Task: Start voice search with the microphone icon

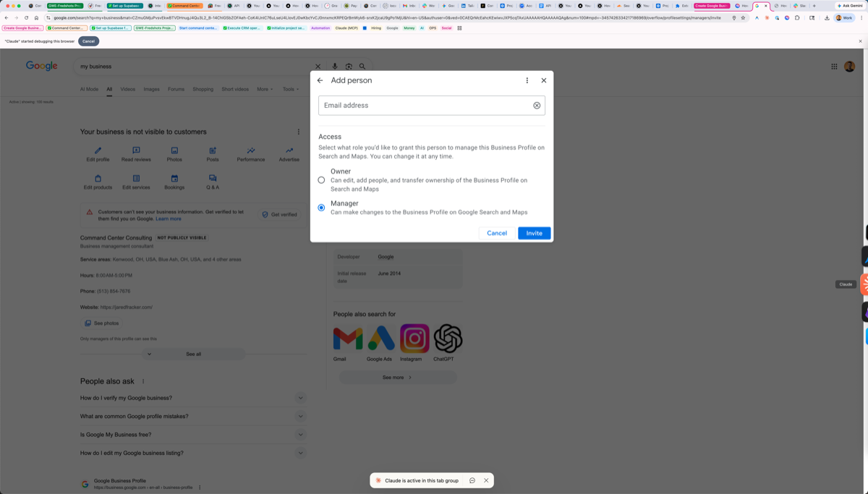Action: 335,65
